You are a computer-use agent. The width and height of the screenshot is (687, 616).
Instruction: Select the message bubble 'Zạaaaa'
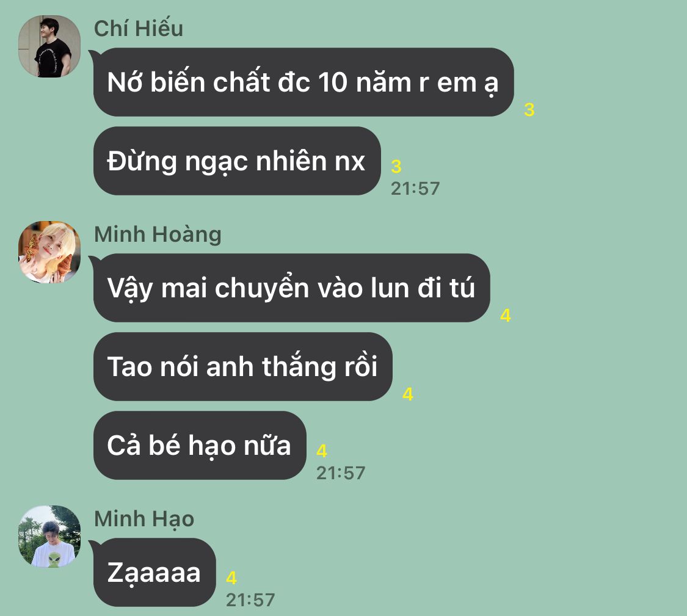[154, 572]
